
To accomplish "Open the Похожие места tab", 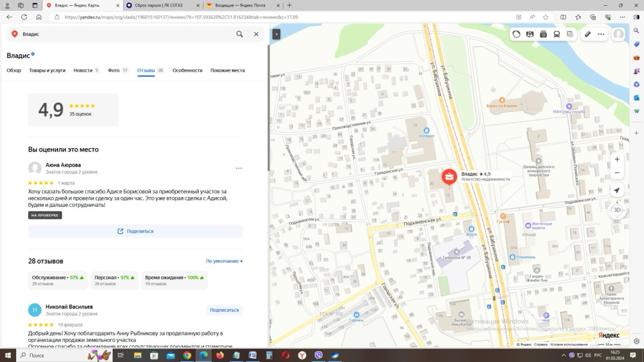I will pos(227,70).
